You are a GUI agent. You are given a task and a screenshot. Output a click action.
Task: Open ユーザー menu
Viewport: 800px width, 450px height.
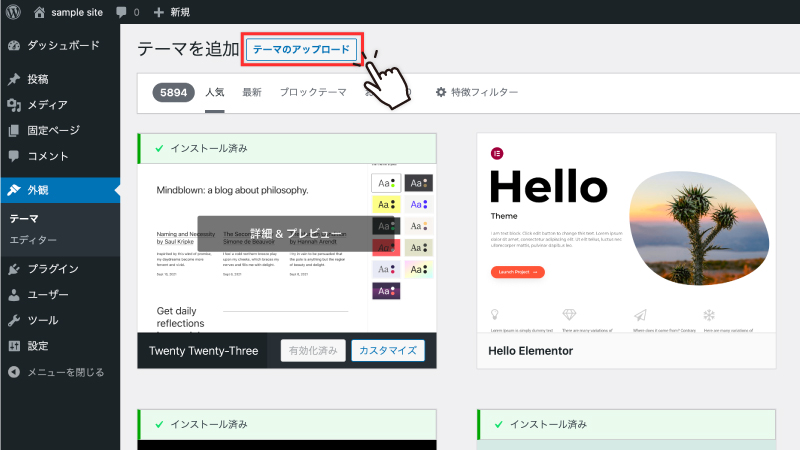pyautogui.click(x=47, y=295)
